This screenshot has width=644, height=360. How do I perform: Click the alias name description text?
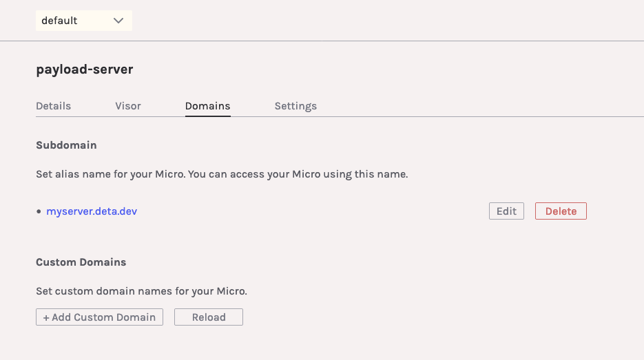click(x=222, y=174)
